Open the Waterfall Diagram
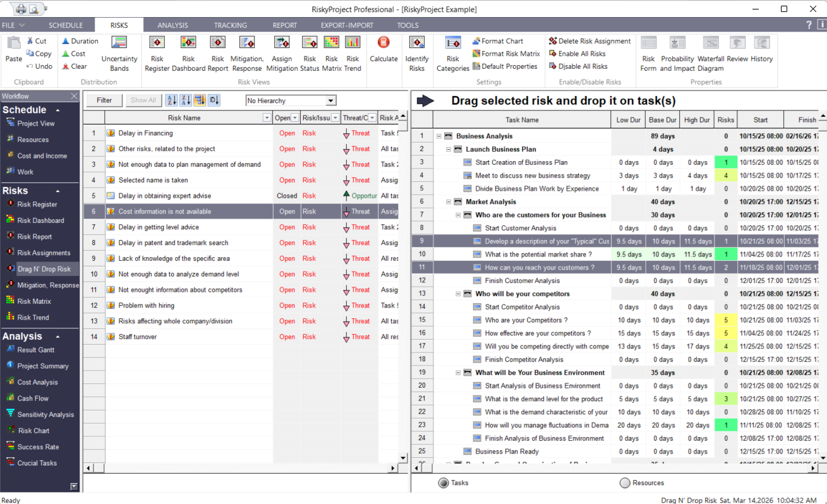 (x=711, y=54)
